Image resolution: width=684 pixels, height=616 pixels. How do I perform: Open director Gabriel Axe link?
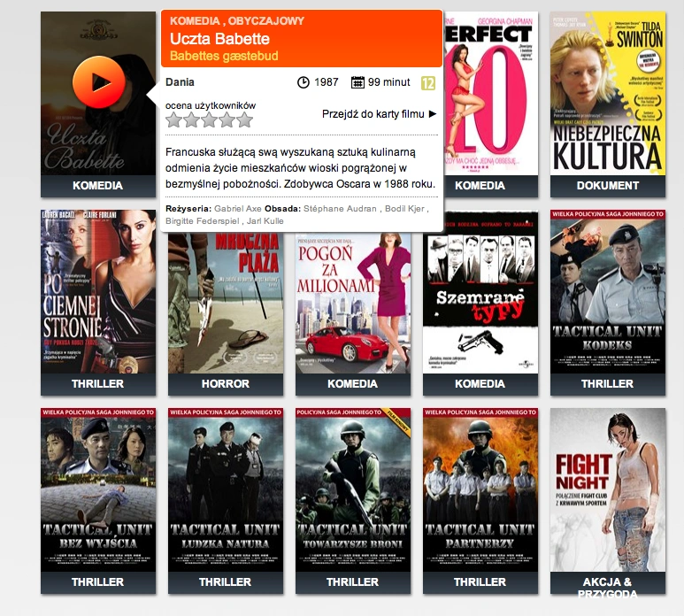point(238,209)
